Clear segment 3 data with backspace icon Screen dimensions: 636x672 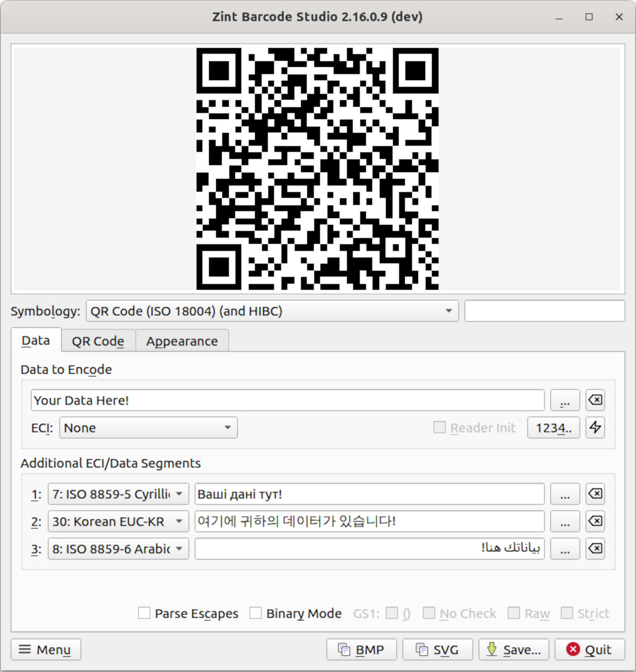pos(595,548)
